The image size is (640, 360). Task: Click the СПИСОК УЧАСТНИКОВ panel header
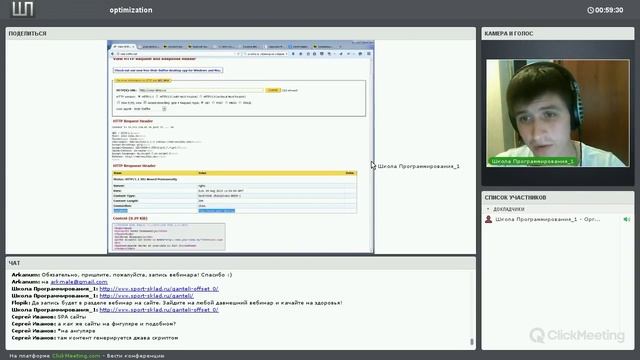coord(558,198)
